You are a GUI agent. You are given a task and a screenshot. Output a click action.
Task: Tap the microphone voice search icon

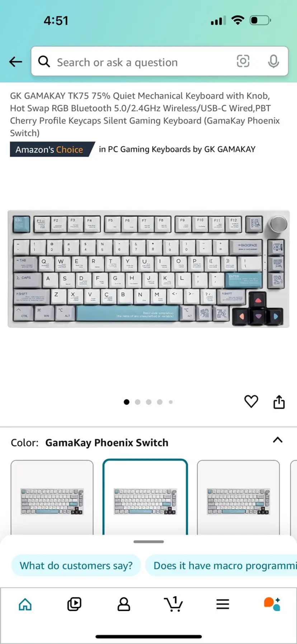(x=273, y=62)
